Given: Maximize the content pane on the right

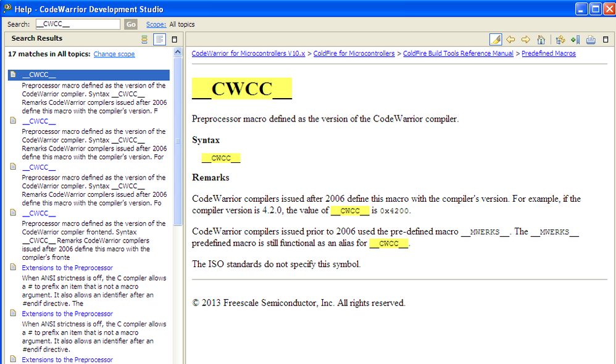Looking at the screenshot, I should point(606,39).
